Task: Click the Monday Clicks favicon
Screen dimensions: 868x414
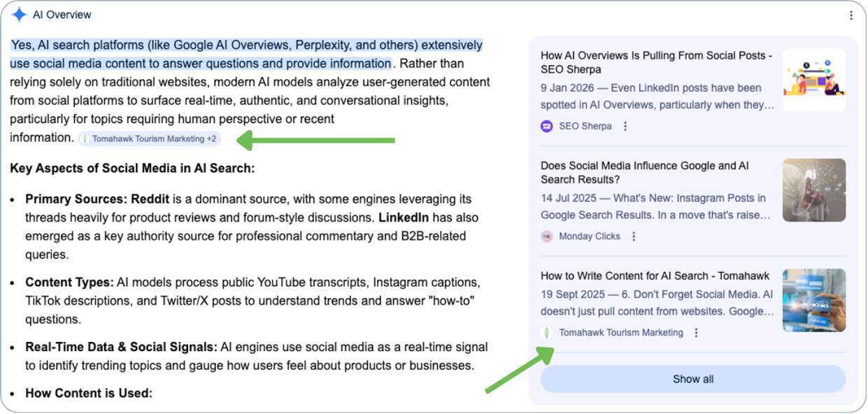Action: pyautogui.click(x=547, y=236)
